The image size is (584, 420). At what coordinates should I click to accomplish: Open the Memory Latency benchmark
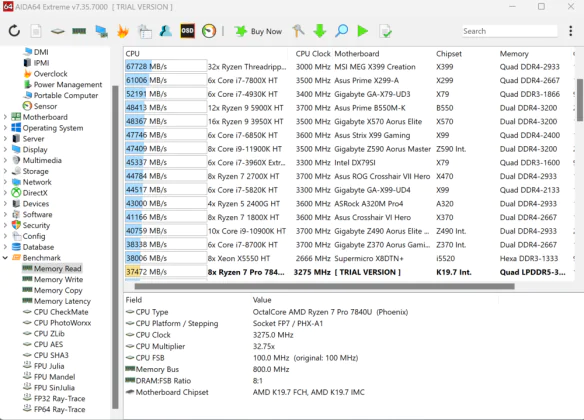pos(62,300)
